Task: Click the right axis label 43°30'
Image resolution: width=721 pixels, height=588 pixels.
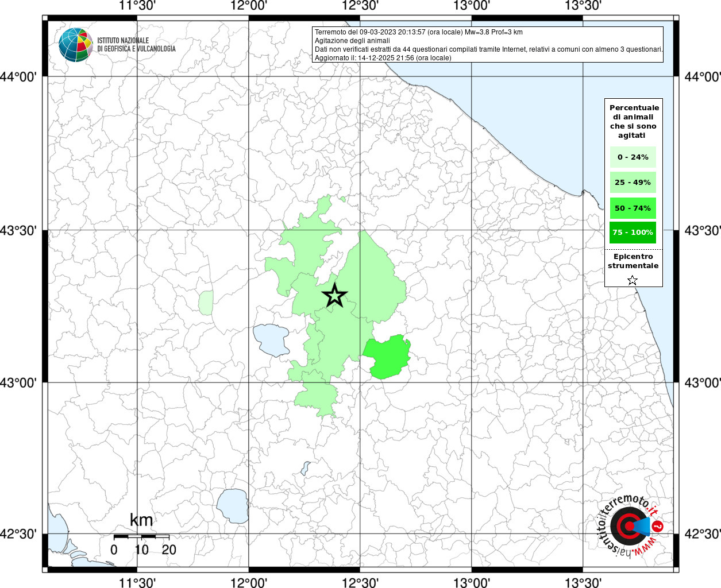Action: [703, 231]
